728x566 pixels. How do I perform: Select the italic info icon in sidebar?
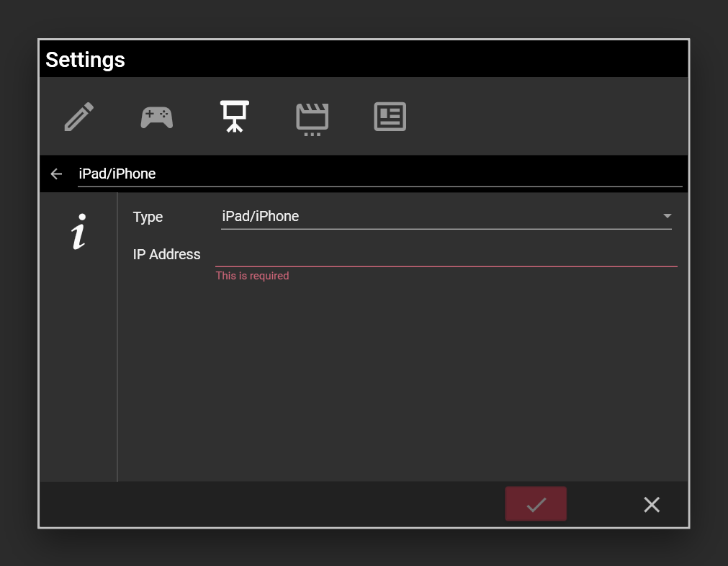79,232
